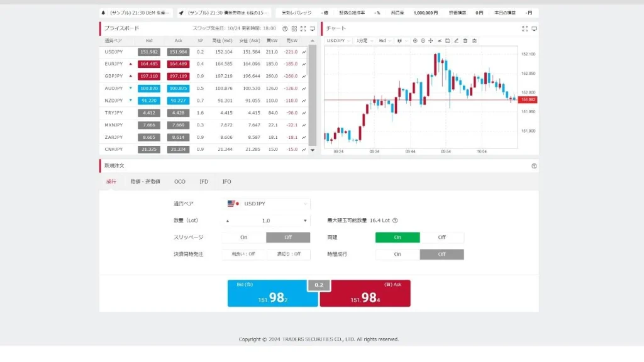The height and width of the screenshot is (362, 644).
Task: Zoom out on the chart
Action: pos(423,41)
